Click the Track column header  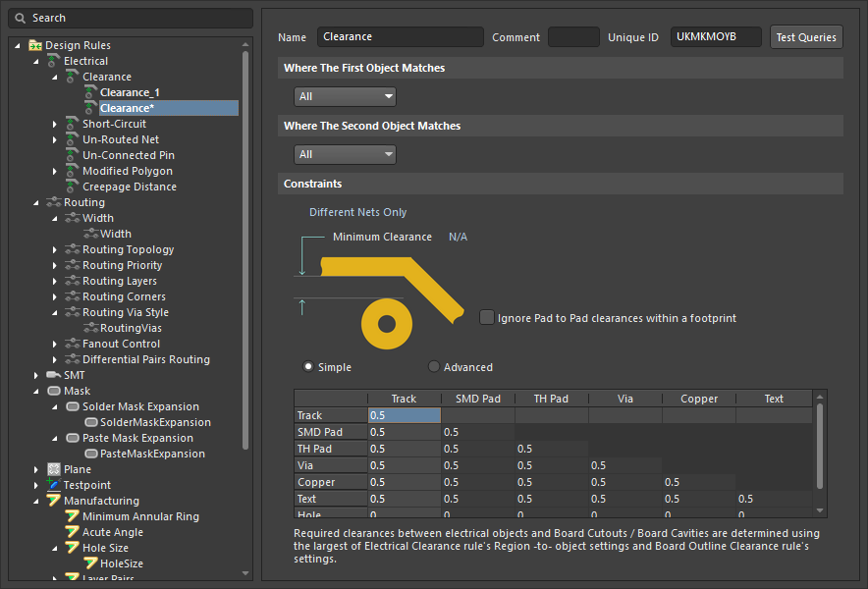[x=405, y=399]
